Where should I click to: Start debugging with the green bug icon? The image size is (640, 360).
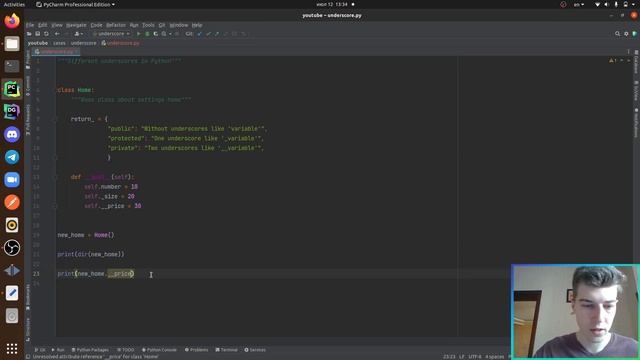point(147,34)
